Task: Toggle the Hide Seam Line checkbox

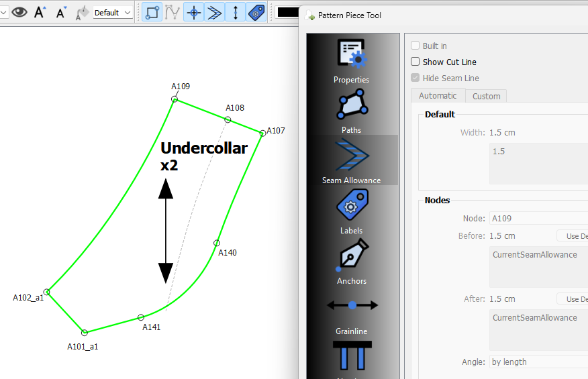Action: coord(415,78)
